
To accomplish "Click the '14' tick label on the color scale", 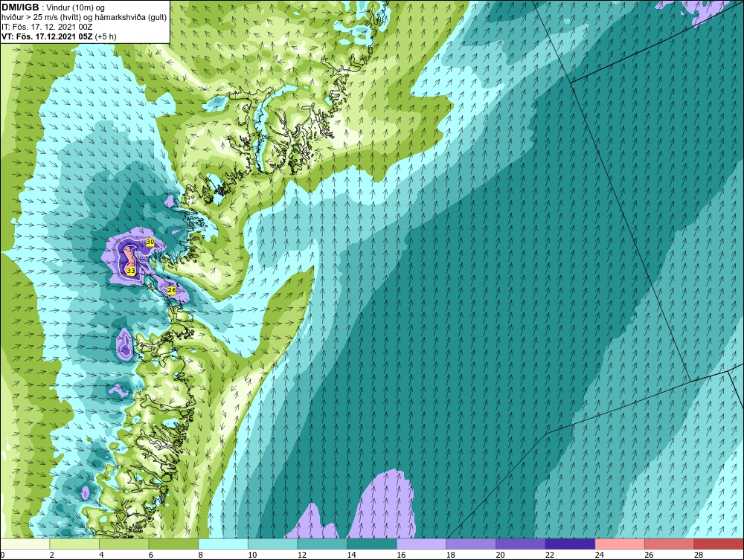I will point(351,555).
